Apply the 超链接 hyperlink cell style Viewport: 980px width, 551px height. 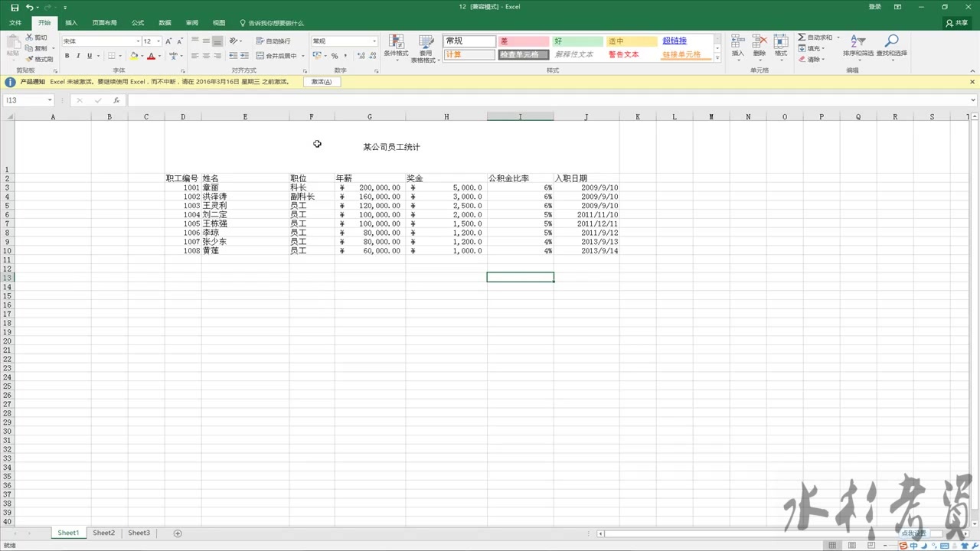686,41
